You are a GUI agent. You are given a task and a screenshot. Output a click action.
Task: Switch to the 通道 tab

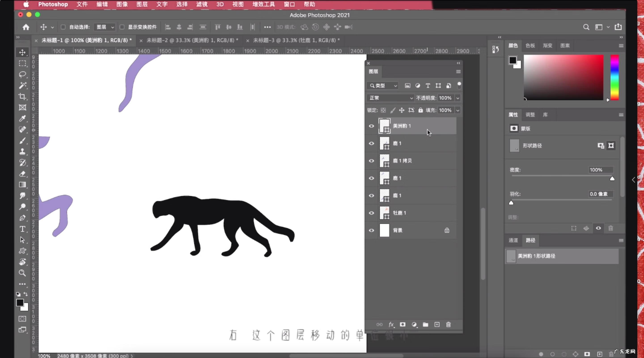[513, 240]
